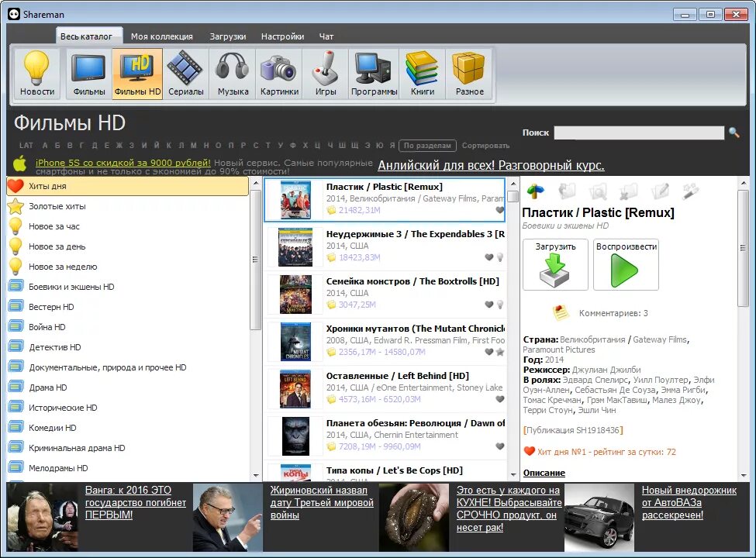756x558 pixels.
Task: Open Боевики и экшены HD section
Action: (x=128, y=287)
